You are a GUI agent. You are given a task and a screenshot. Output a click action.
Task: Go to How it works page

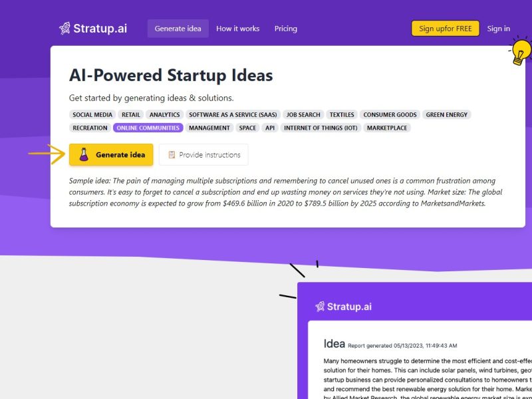(238, 29)
